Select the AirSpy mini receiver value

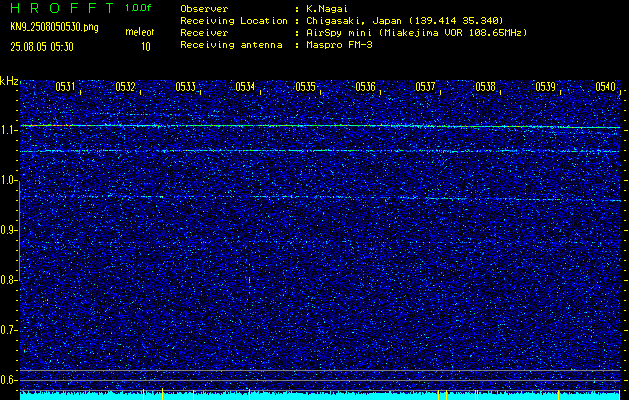pyautogui.click(x=417, y=33)
